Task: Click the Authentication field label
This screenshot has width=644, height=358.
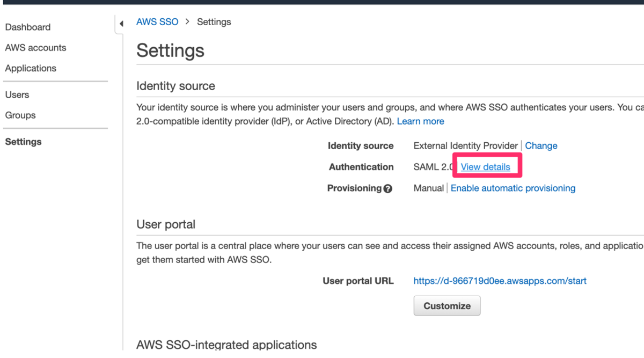Action: 361,167
